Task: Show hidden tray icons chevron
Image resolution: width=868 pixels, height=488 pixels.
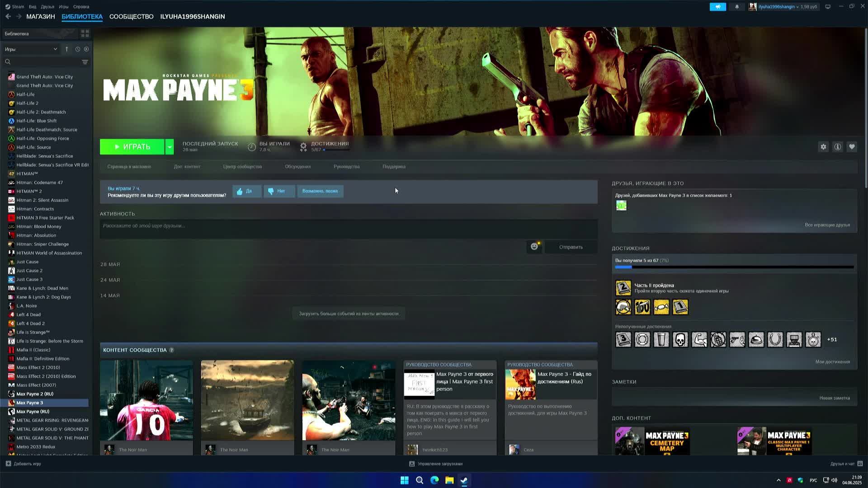Action: click(x=778, y=480)
